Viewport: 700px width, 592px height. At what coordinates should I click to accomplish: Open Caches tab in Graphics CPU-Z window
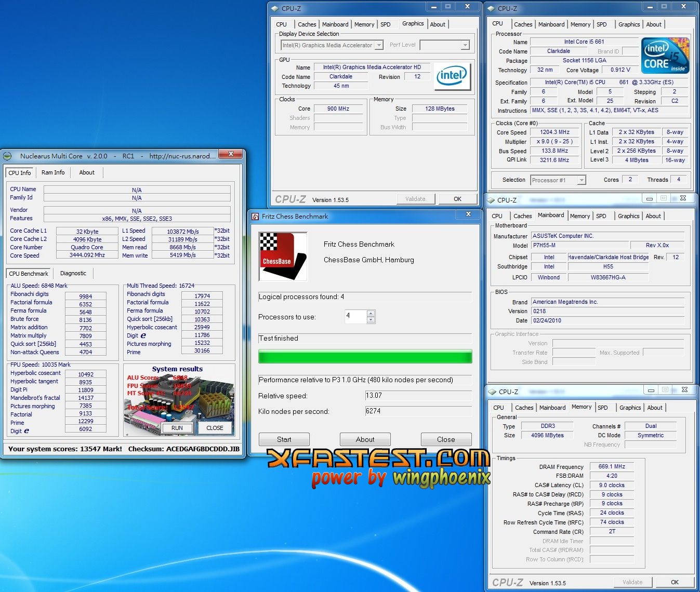[307, 24]
